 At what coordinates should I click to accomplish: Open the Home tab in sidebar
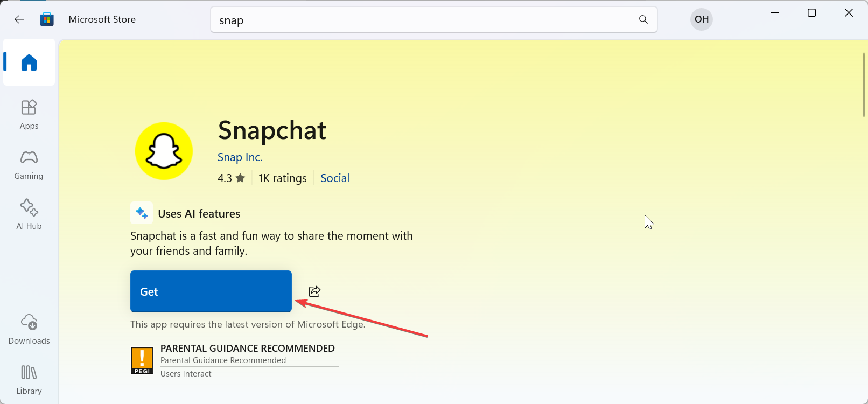pyautogui.click(x=29, y=62)
